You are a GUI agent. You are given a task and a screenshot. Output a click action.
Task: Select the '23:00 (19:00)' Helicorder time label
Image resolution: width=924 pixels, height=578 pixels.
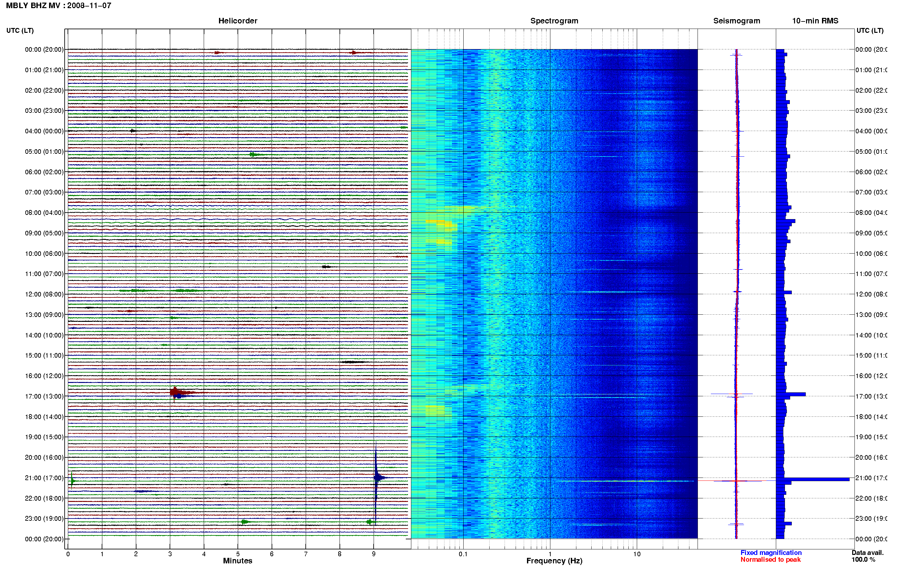(x=44, y=519)
